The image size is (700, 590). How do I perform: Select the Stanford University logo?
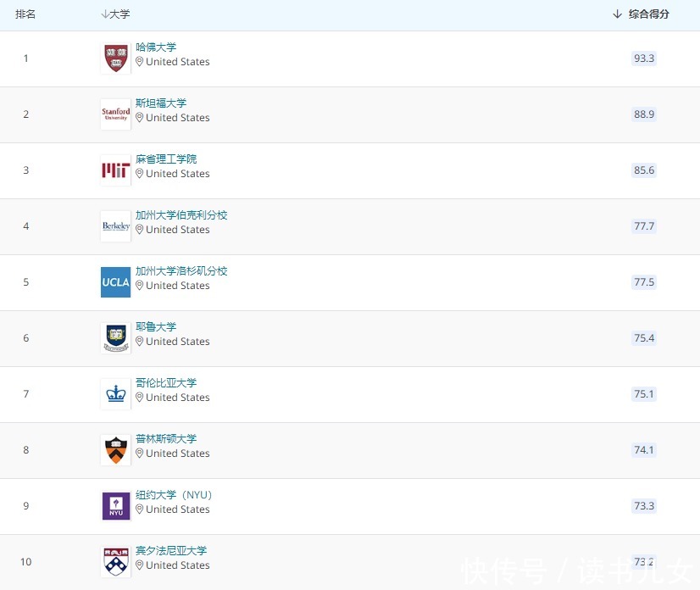coord(115,113)
